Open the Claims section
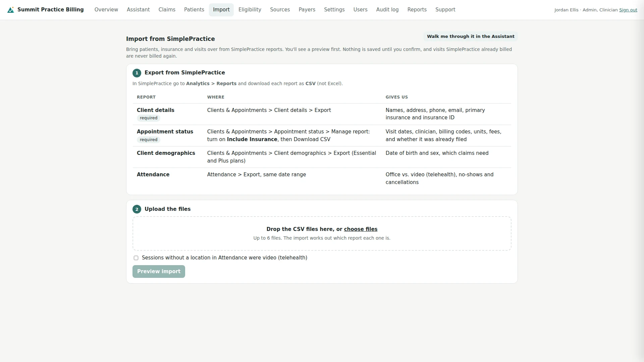Image resolution: width=644 pixels, height=362 pixels. (x=167, y=10)
